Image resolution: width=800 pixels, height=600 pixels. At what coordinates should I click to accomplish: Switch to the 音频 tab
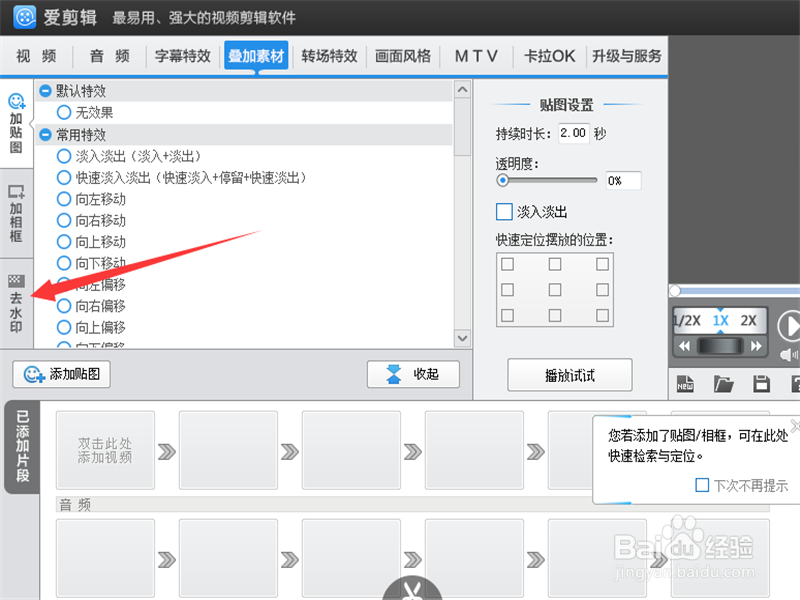110,56
